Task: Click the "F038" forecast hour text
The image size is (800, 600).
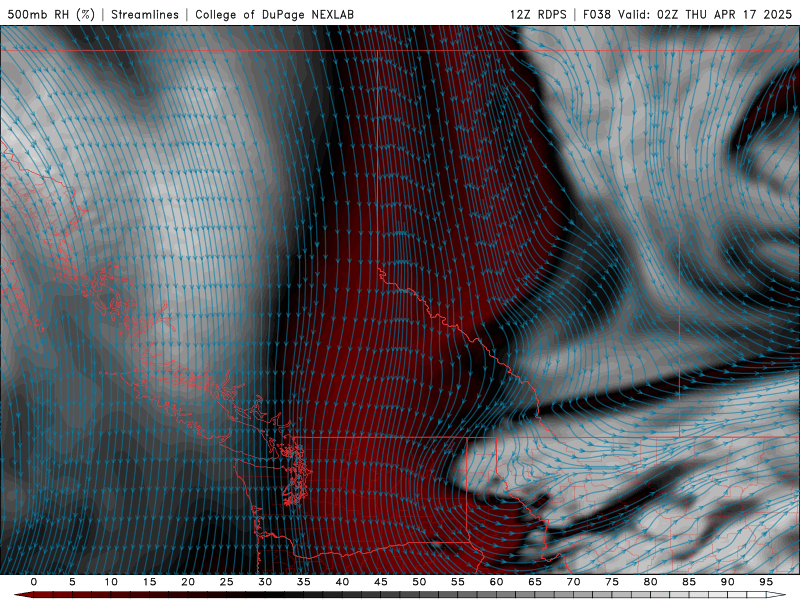Action: point(597,14)
